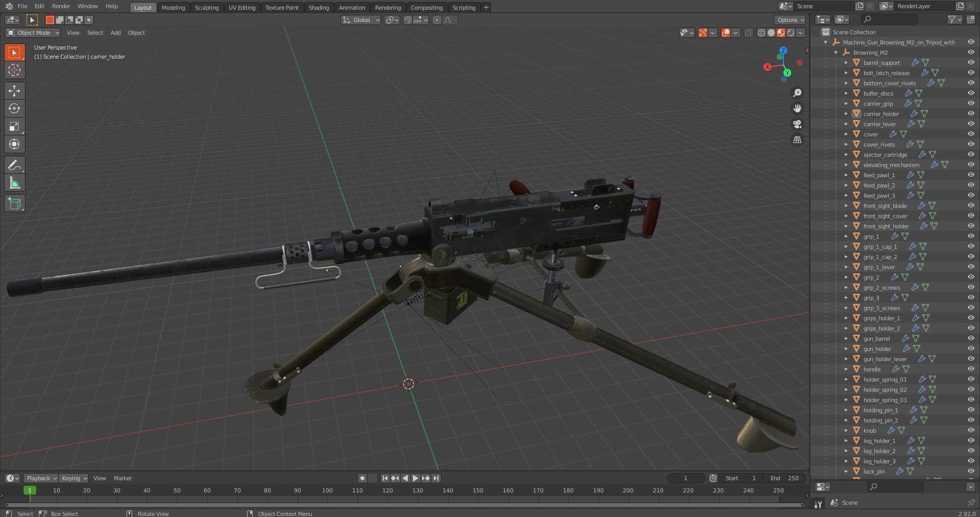
Task: Open shading options dropdown arrow
Action: [801, 33]
